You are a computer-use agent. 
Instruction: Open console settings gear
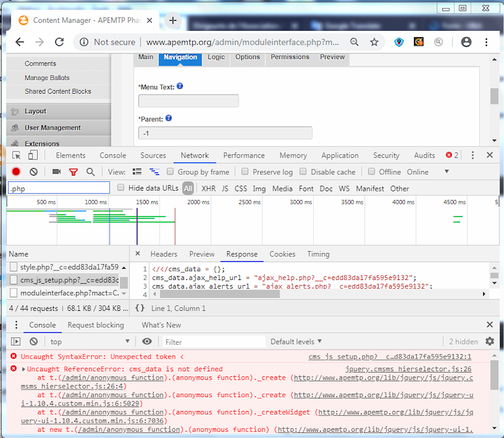[490, 342]
